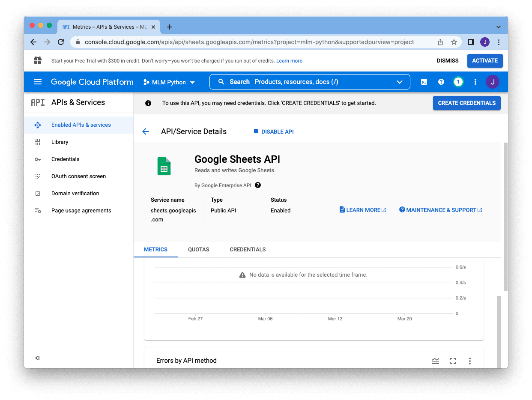
Task: Close the Metrics browser tab
Action: 153,27
